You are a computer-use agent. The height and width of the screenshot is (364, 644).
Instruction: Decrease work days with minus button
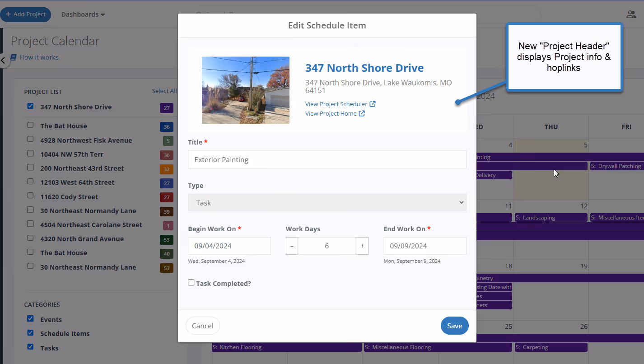point(292,246)
